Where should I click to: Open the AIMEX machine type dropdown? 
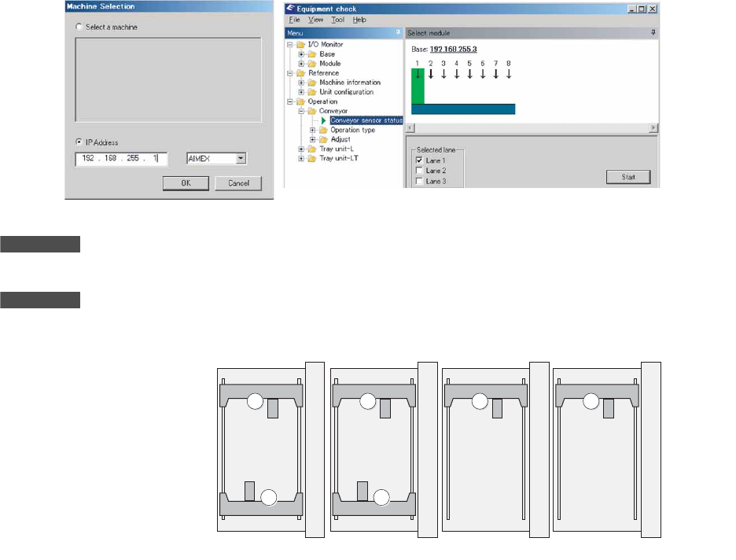coord(241,159)
